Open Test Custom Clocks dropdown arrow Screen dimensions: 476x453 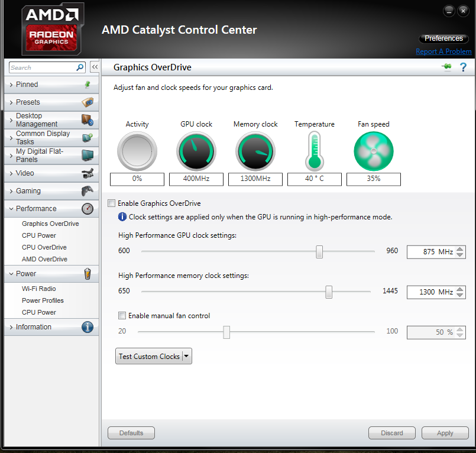pyautogui.click(x=187, y=356)
